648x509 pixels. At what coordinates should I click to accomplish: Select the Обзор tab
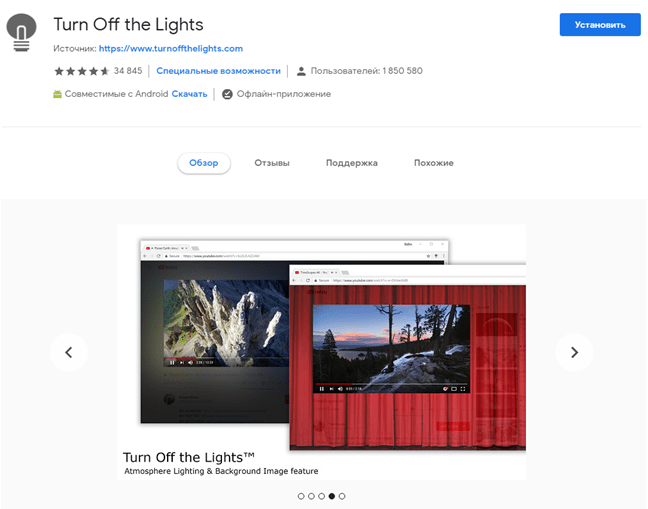coord(204,163)
